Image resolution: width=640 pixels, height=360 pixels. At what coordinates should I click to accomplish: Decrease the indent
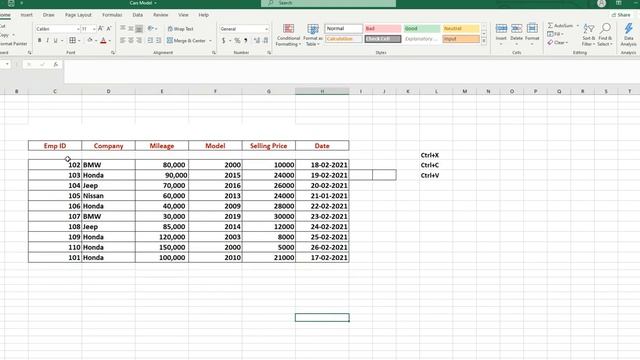click(x=150, y=40)
